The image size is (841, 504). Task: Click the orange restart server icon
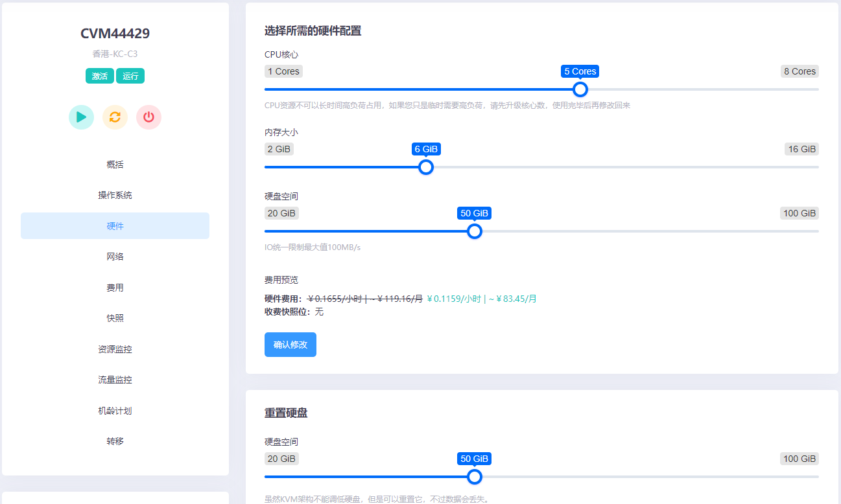click(115, 117)
